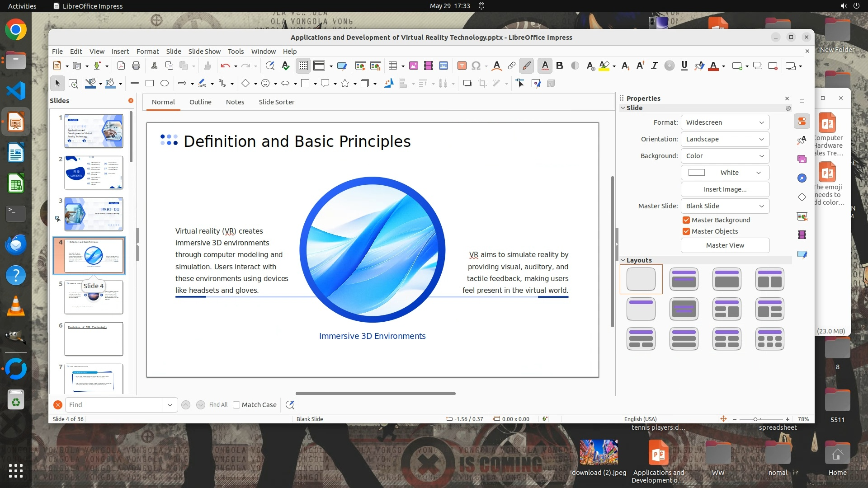
Task: Enable the Match Case checkbox
Action: click(x=236, y=405)
